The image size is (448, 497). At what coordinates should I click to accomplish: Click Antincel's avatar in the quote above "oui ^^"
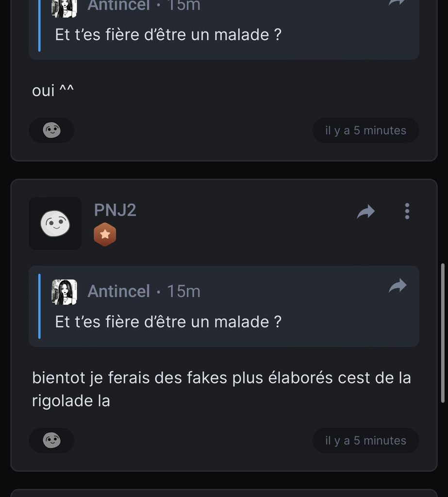65,7
